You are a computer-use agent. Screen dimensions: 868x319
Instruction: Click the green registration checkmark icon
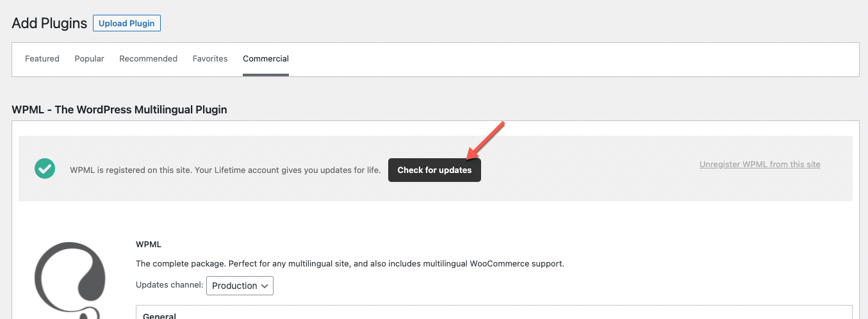tap(44, 168)
